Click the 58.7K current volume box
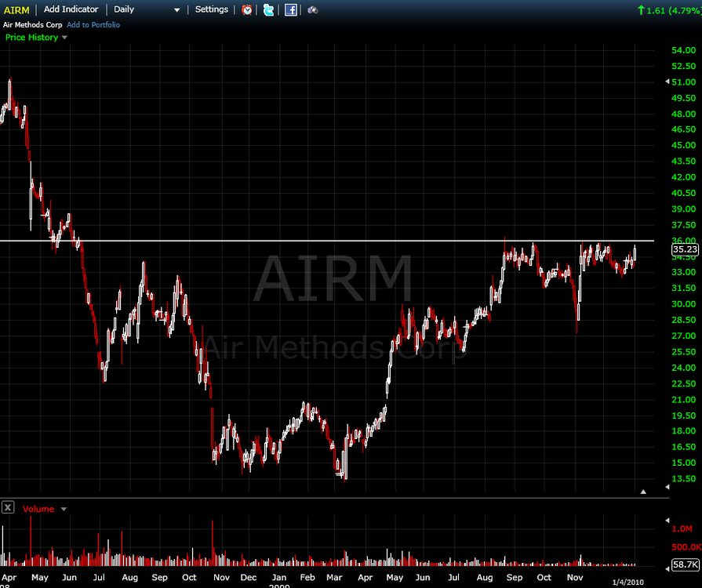702x588 pixels. (686, 564)
